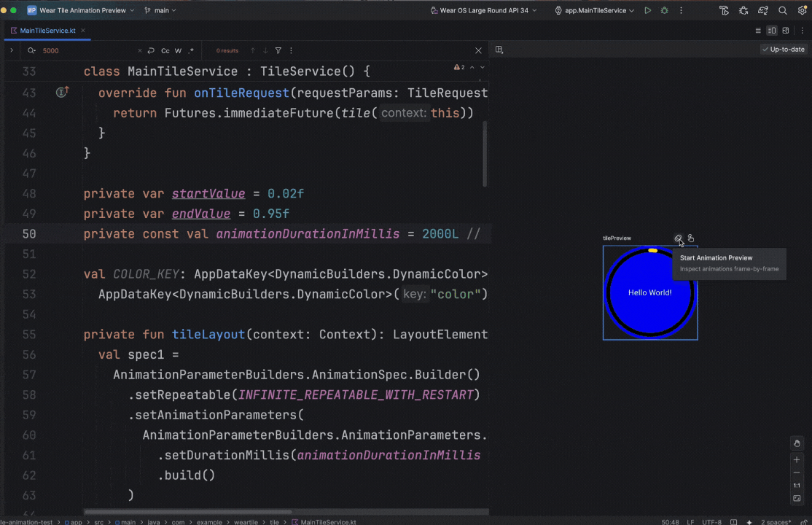Viewport: 812px width, 525px height.
Task: Click the onTileRequest function name
Action: 241,93
